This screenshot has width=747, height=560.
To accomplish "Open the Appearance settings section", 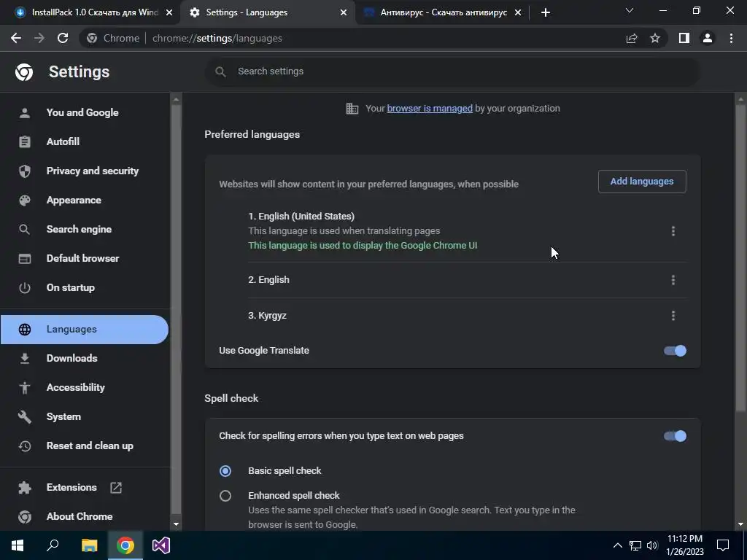I will click(85, 200).
